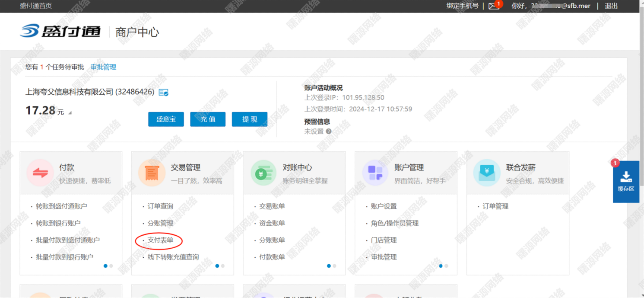Open 付款账单

tap(272, 257)
